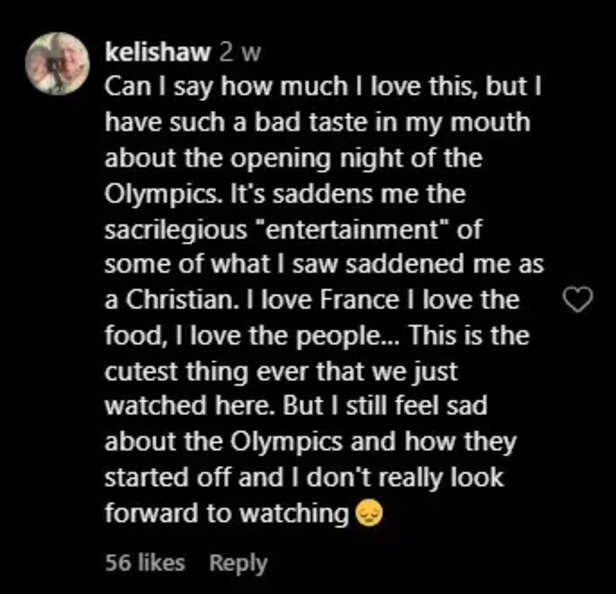View the 56 likes list
This screenshot has width=616, height=594.
[145, 562]
